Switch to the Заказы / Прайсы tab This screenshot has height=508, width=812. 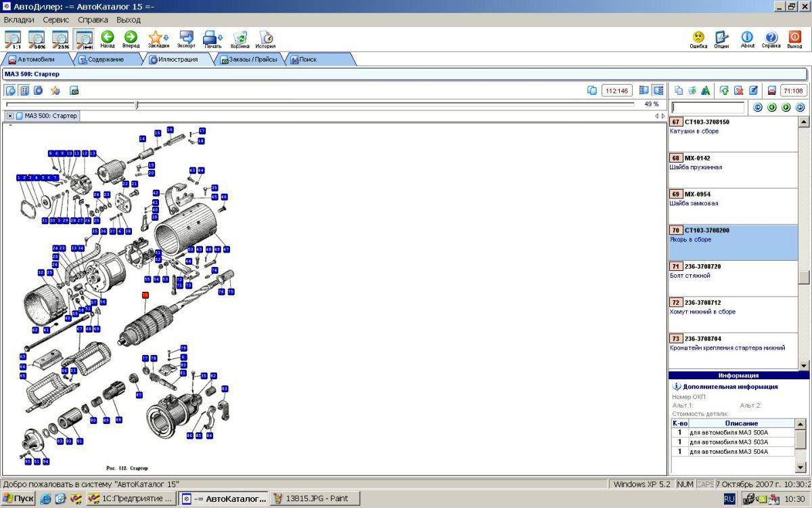[x=249, y=60]
